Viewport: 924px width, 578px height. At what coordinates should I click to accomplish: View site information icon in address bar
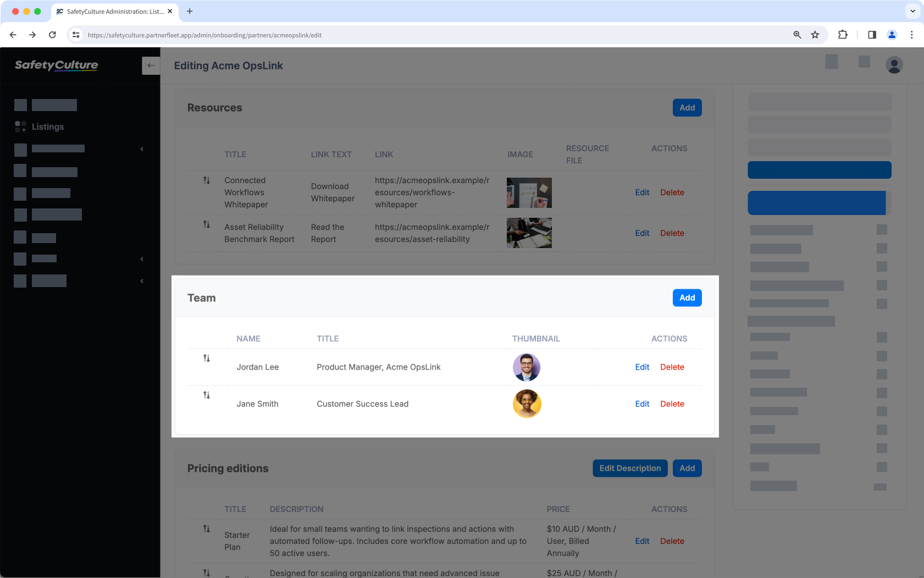tap(76, 35)
